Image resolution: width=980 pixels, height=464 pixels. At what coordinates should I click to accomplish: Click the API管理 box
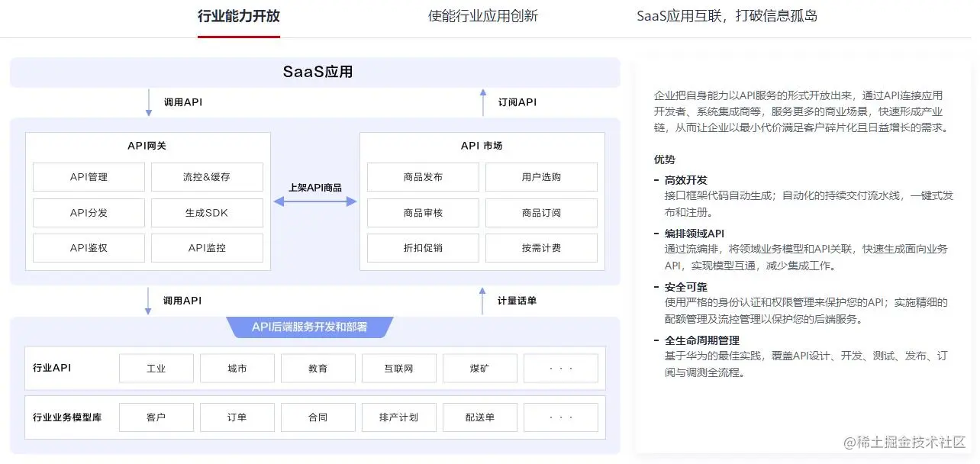[89, 177]
